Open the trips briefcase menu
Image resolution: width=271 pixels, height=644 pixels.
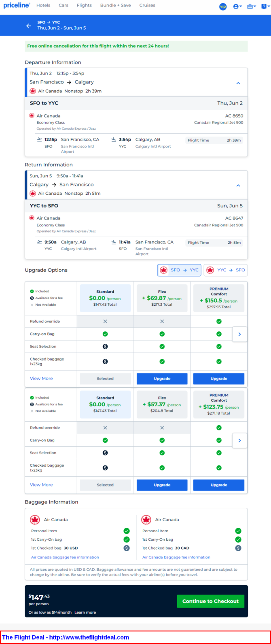coord(252,6)
